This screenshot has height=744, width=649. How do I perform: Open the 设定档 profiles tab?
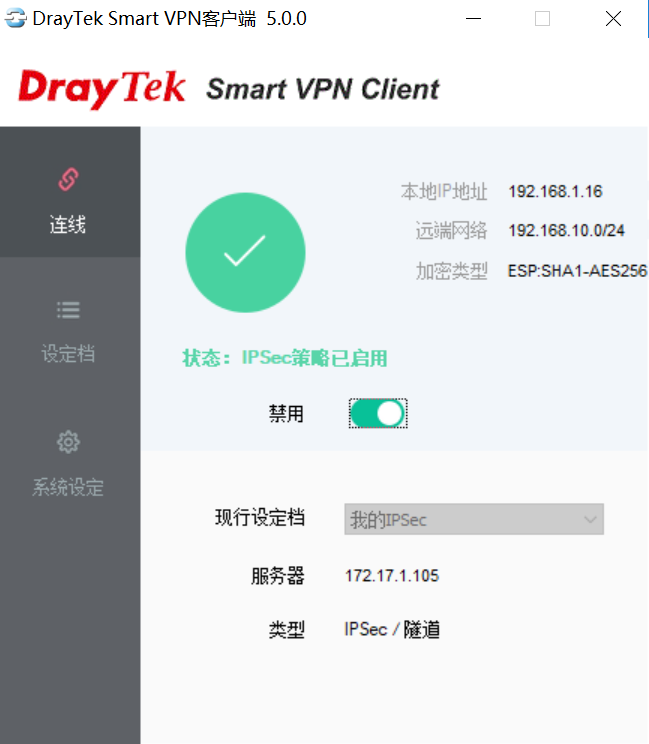[x=68, y=354]
